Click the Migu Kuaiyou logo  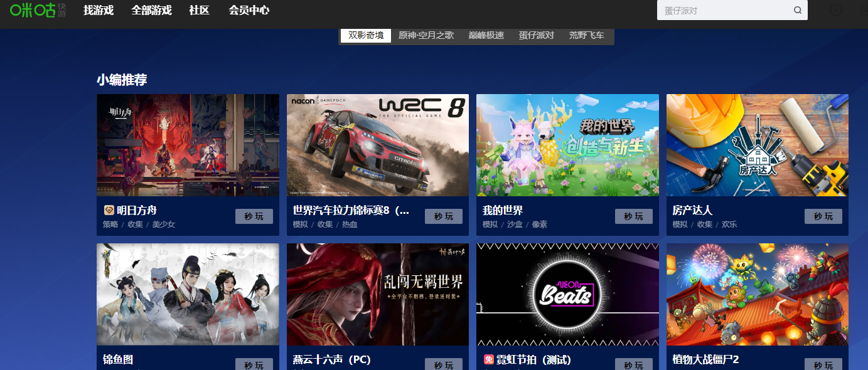click(38, 10)
